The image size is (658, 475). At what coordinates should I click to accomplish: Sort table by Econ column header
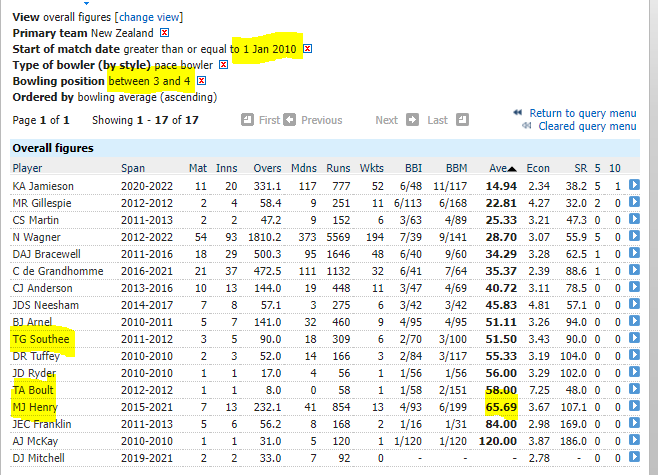[x=538, y=168]
